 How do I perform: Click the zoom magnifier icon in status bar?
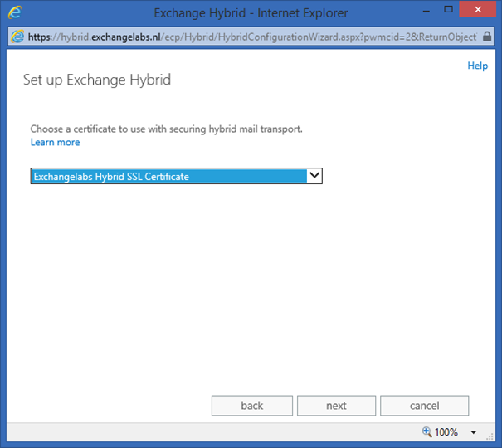point(426,432)
